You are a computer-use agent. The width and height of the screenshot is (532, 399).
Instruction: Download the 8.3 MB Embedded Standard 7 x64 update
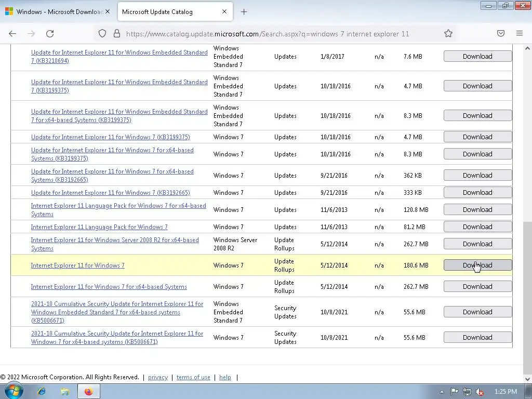477,115
